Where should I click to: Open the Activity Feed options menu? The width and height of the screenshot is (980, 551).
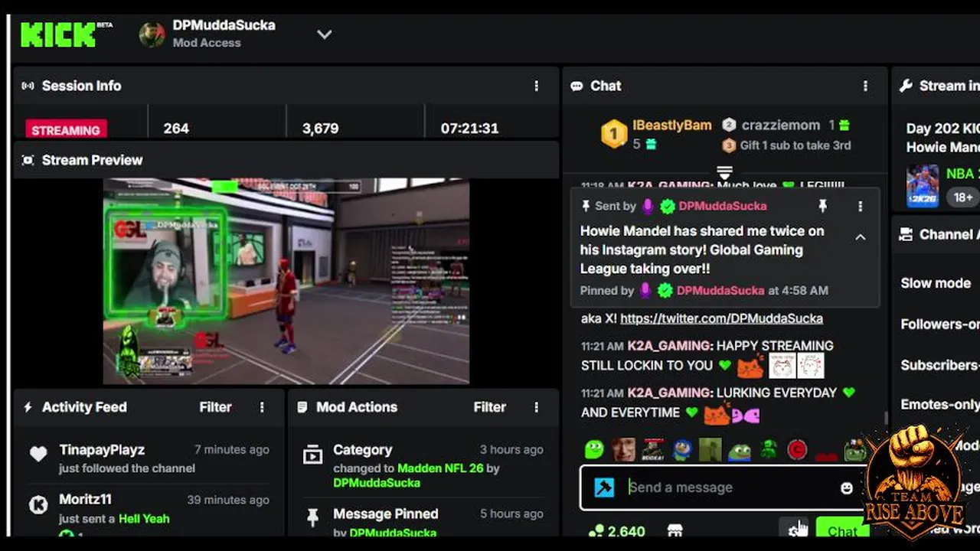pos(262,407)
